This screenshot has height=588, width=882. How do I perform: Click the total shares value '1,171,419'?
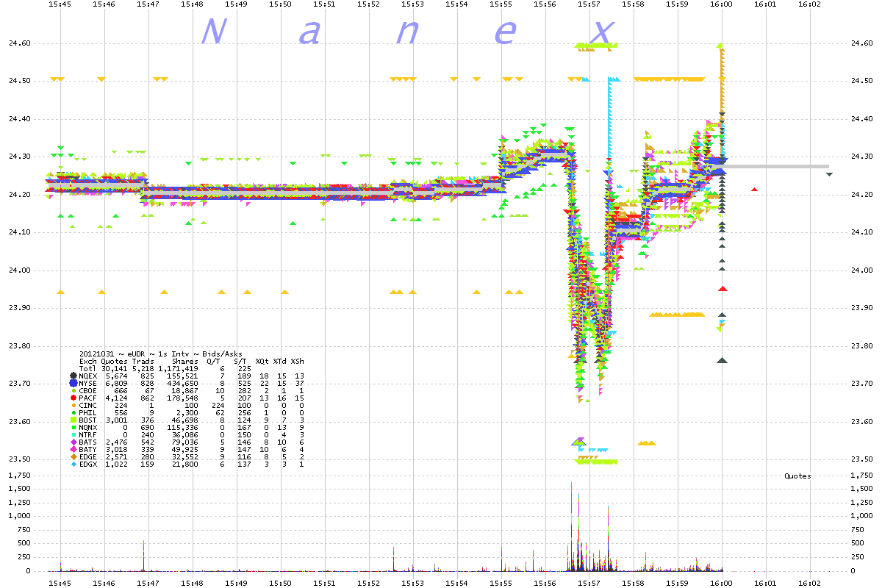click(x=179, y=368)
